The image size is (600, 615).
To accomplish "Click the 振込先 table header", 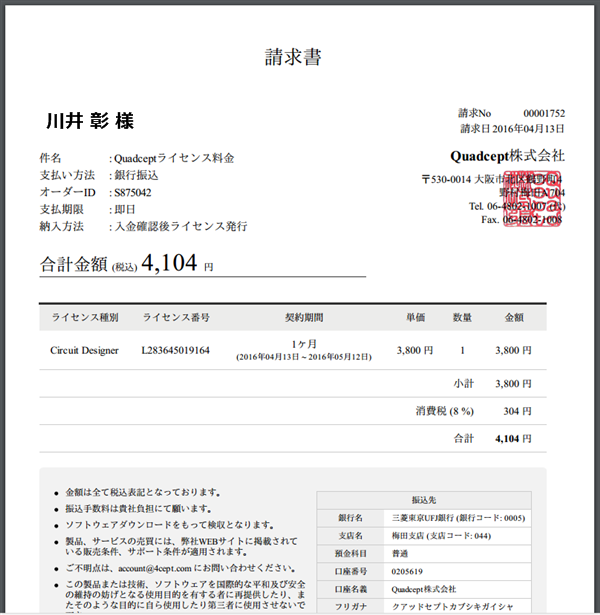I will 424,500.
